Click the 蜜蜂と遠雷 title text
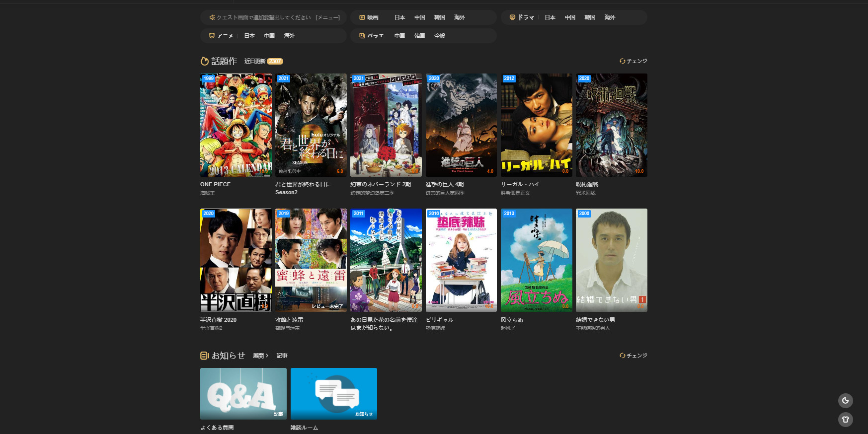Viewport: 868px width, 434px height. tap(289, 320)
